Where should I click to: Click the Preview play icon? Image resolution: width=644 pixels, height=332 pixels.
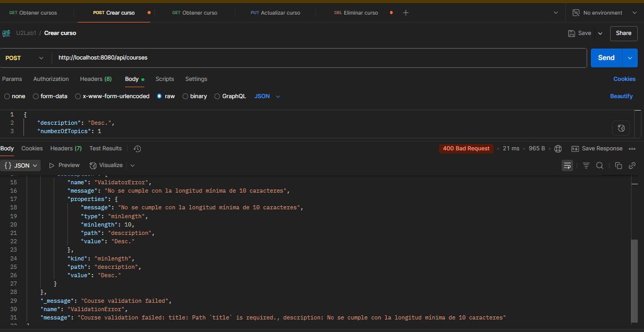click(52, 165)
